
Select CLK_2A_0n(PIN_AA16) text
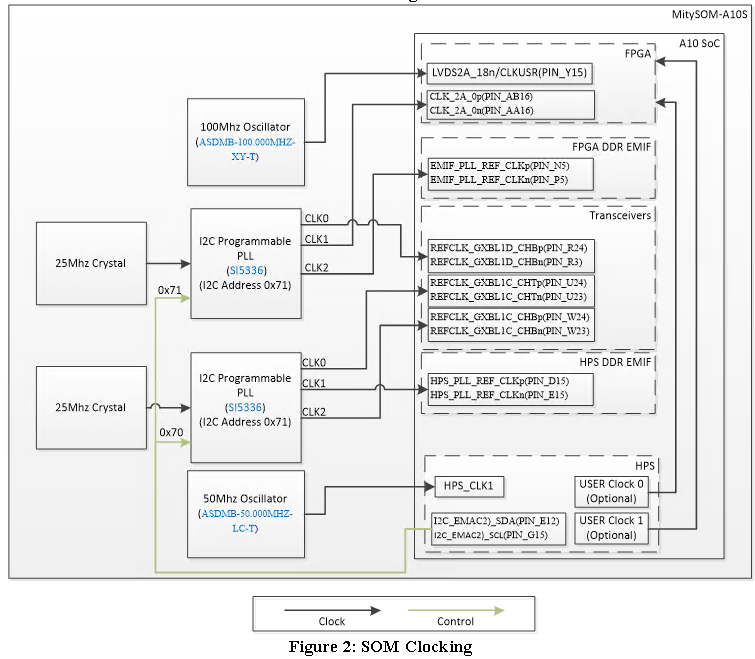(482, 111)
